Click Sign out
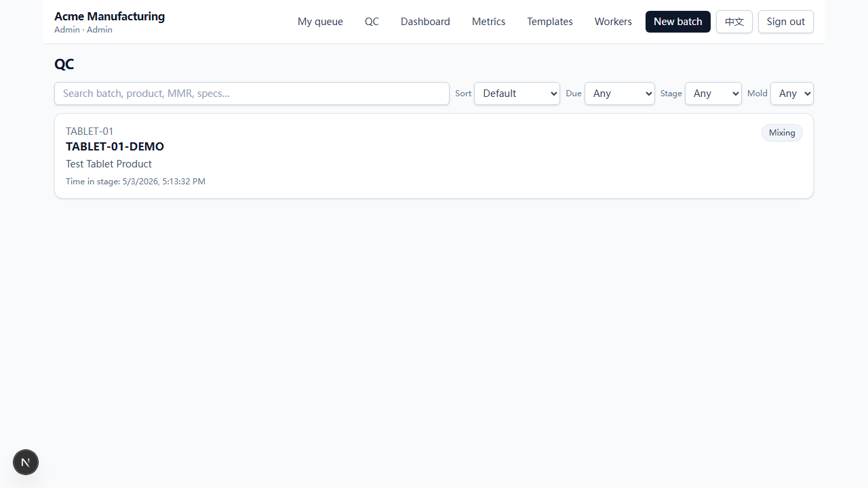The height and width of the screenshot is (488, 868). point(786,22)
